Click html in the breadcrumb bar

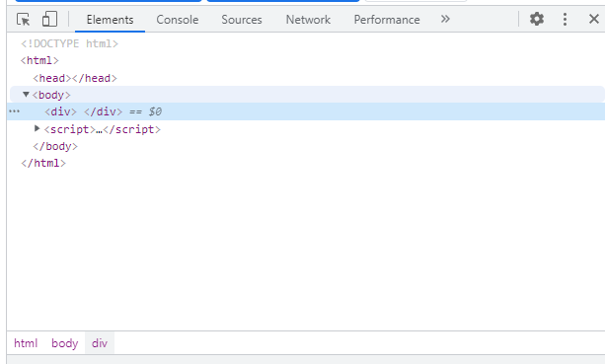click(x=26, y=343)
